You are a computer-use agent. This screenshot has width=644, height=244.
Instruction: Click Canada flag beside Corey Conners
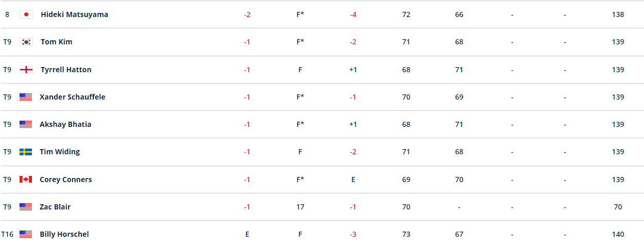click(26, 180)
